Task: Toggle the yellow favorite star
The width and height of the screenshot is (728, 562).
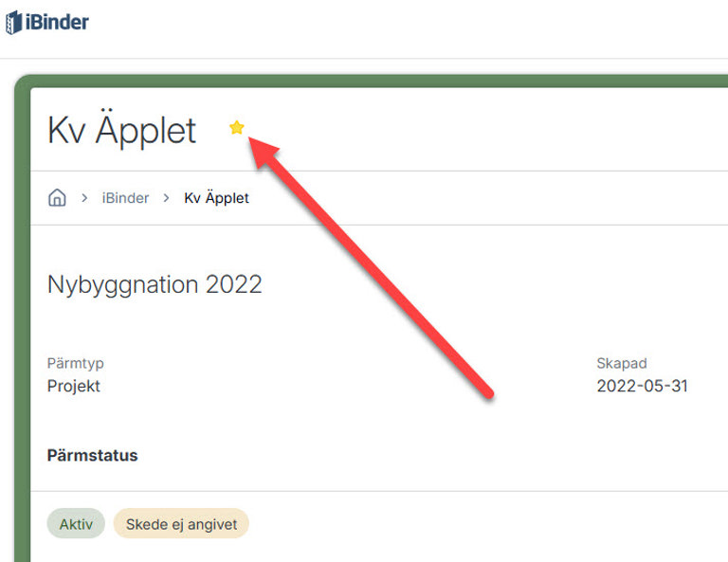Action: tap(237, 128)
